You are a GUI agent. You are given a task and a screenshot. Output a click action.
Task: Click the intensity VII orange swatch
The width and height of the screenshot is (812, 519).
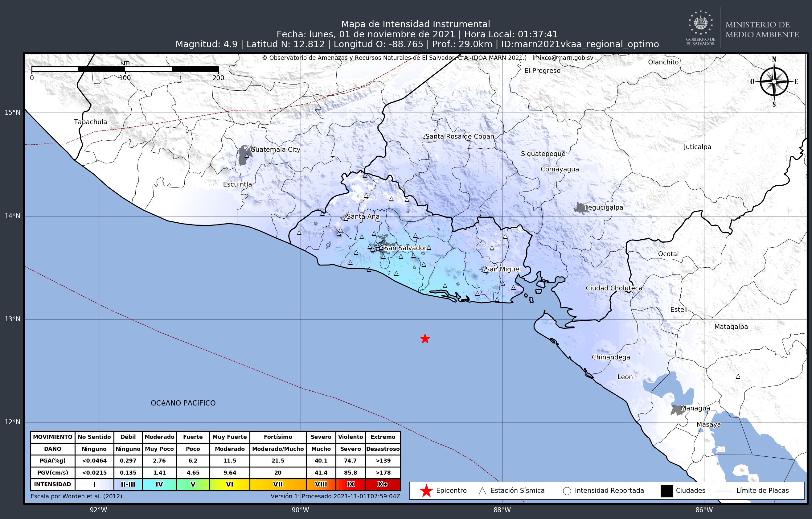point(278,484)
